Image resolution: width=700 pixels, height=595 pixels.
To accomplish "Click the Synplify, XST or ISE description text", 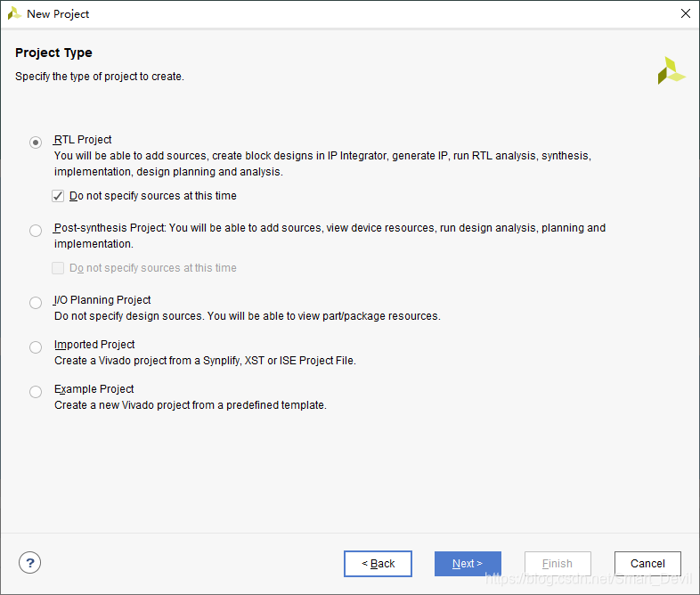I will tap(206, 361).
